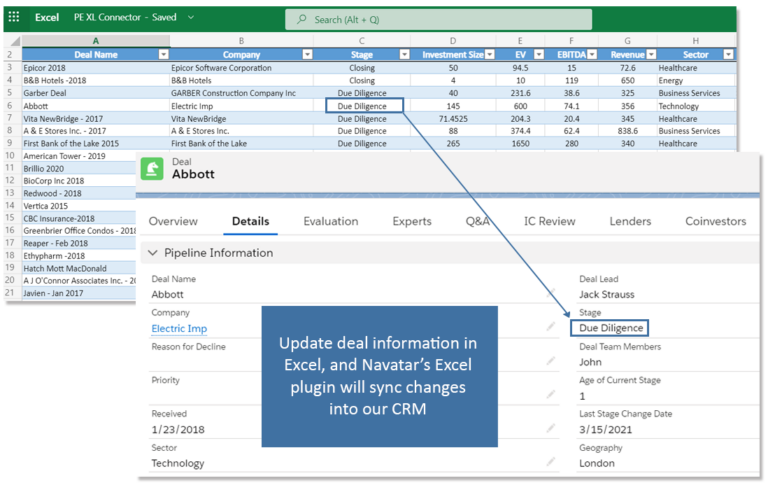This screenshot has width=768, height=504.
Task: Click the Excel search box
Action: [438, 20]
